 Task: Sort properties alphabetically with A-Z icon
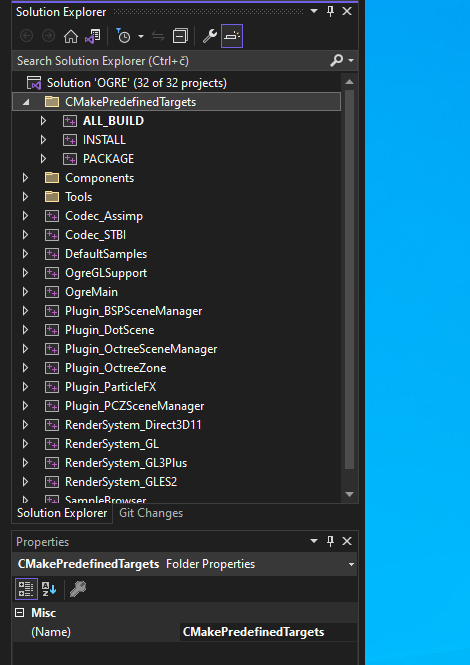click(x=49, y=589)
